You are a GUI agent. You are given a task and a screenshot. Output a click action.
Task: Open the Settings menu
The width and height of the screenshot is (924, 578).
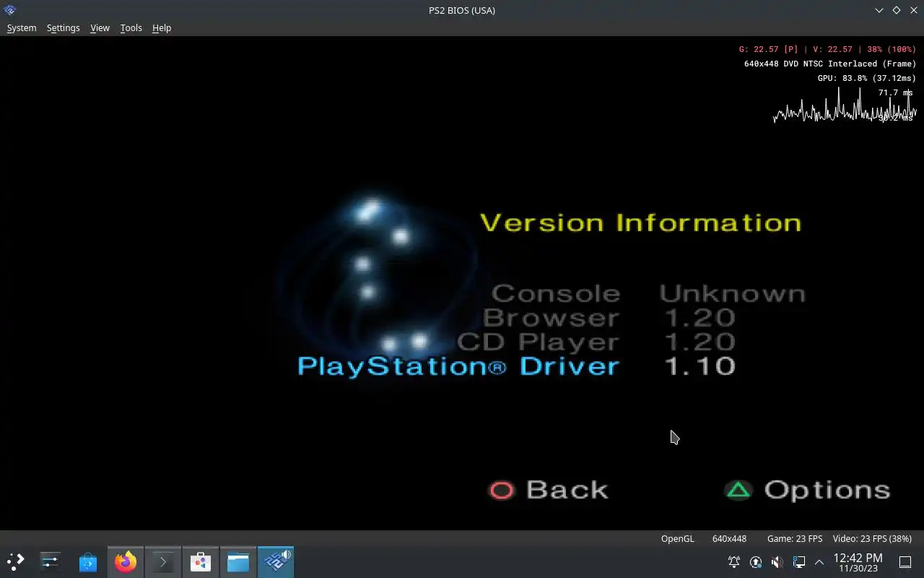63,27
